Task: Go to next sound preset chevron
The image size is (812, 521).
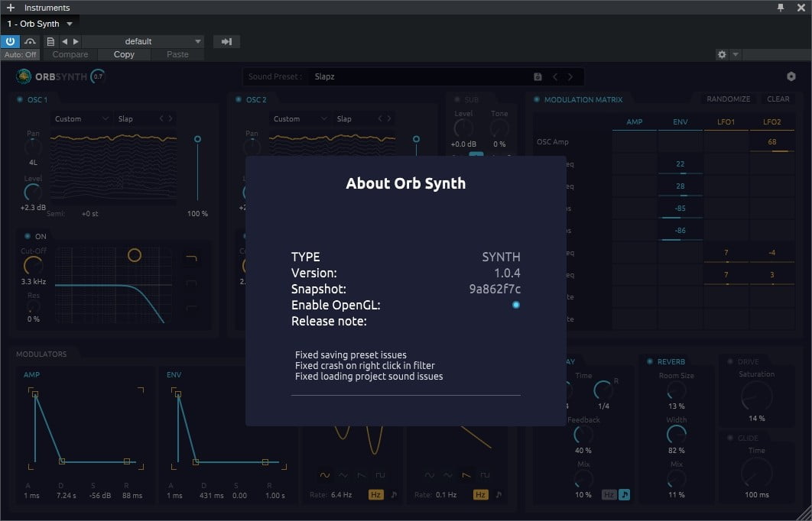Action: 570,76
